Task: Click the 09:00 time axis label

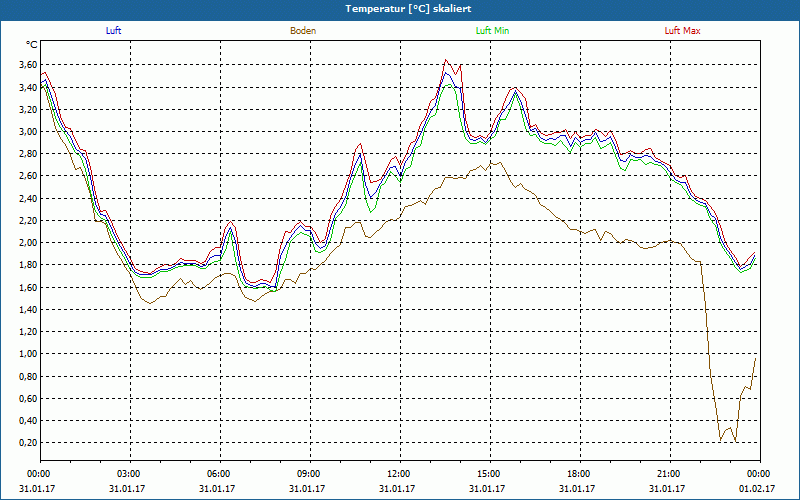Action: [310, 474]
